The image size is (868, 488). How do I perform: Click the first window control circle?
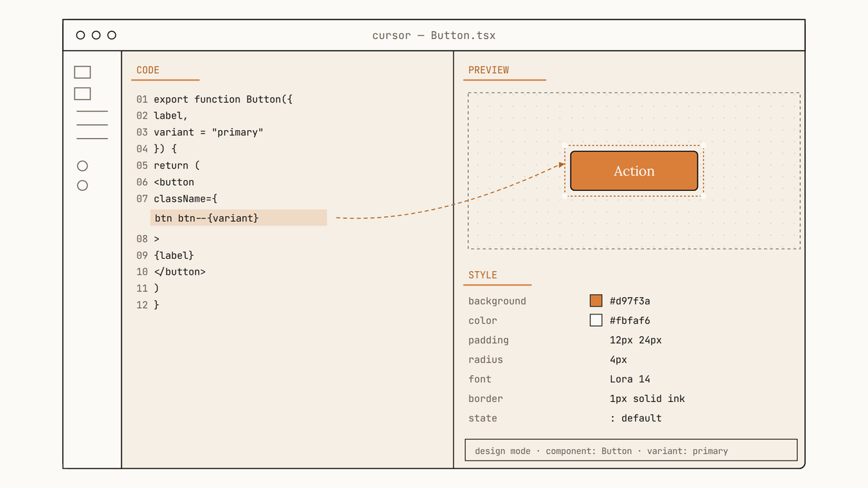pyautogui.click(x=80, y=35)
